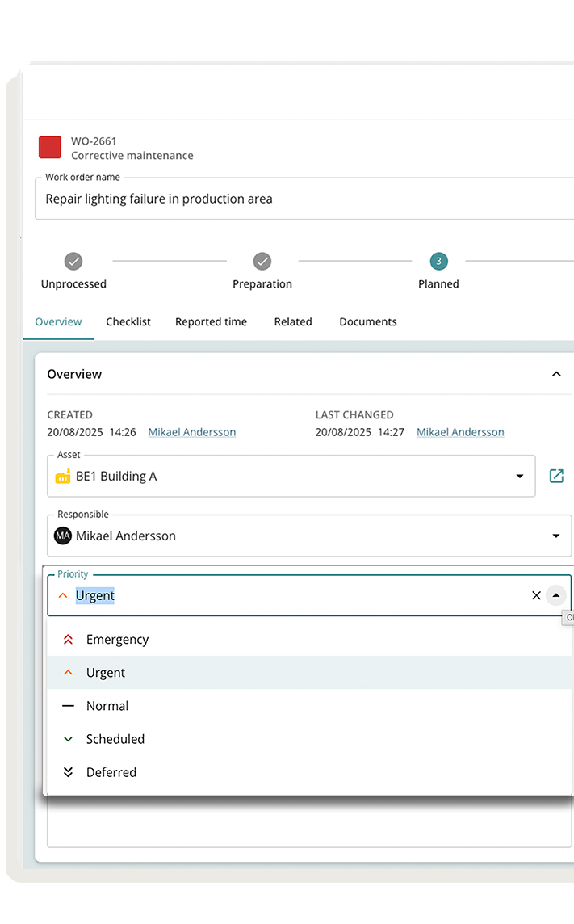The width and height of the screenshot is (574, 924).
Task: Click the Unprocessed step checkmark icon
Action: (x=73, y=261)
